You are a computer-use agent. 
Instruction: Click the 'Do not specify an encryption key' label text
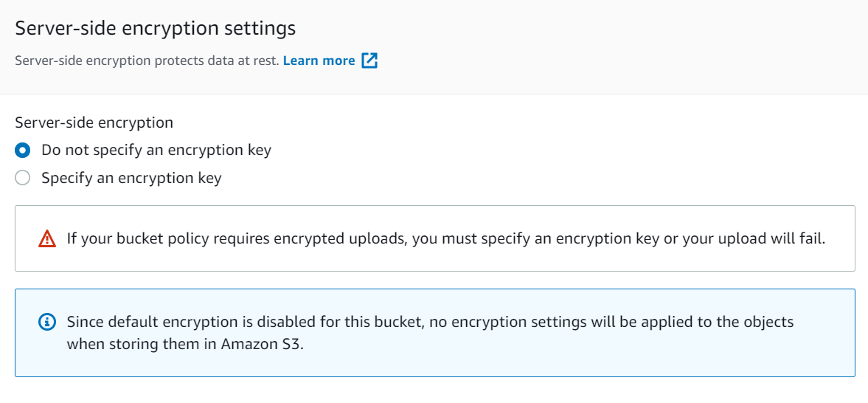156,150
